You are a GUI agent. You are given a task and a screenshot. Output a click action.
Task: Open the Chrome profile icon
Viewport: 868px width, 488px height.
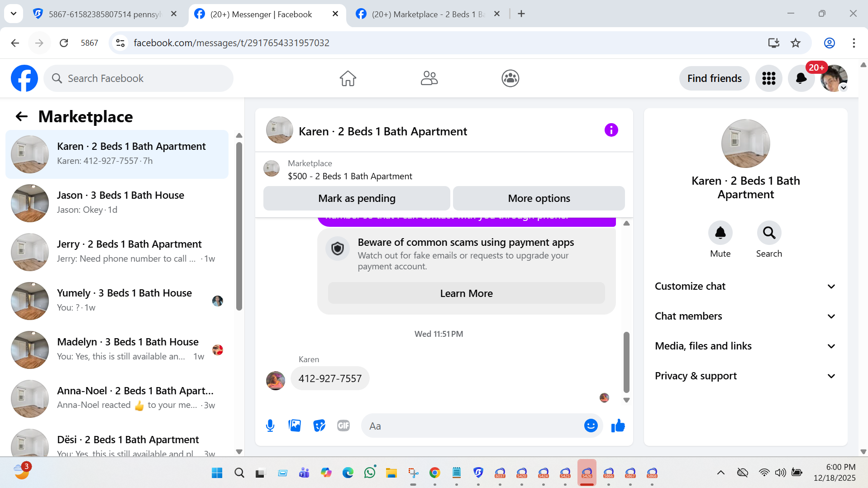point(829,43)
